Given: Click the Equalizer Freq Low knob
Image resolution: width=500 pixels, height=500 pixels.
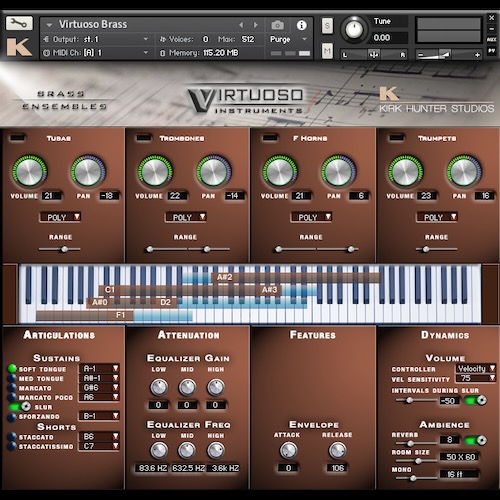Looking at the screenshot, I should pos(159,451).
